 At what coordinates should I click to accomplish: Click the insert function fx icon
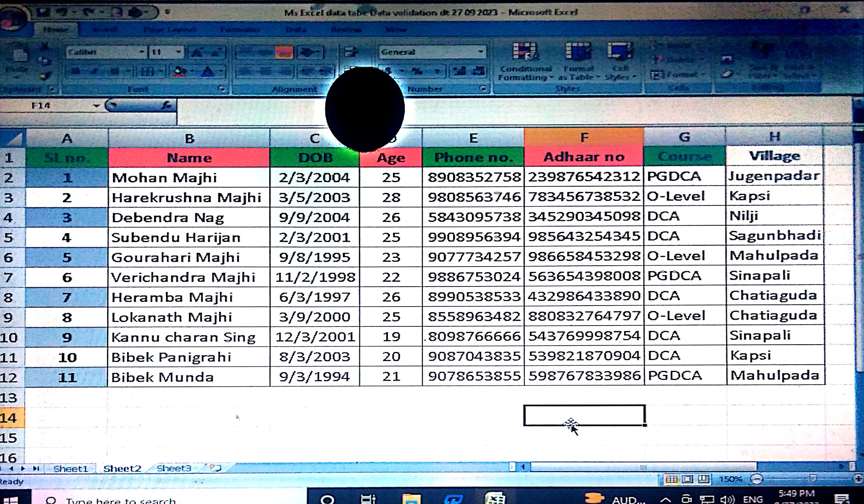(167, 105)
